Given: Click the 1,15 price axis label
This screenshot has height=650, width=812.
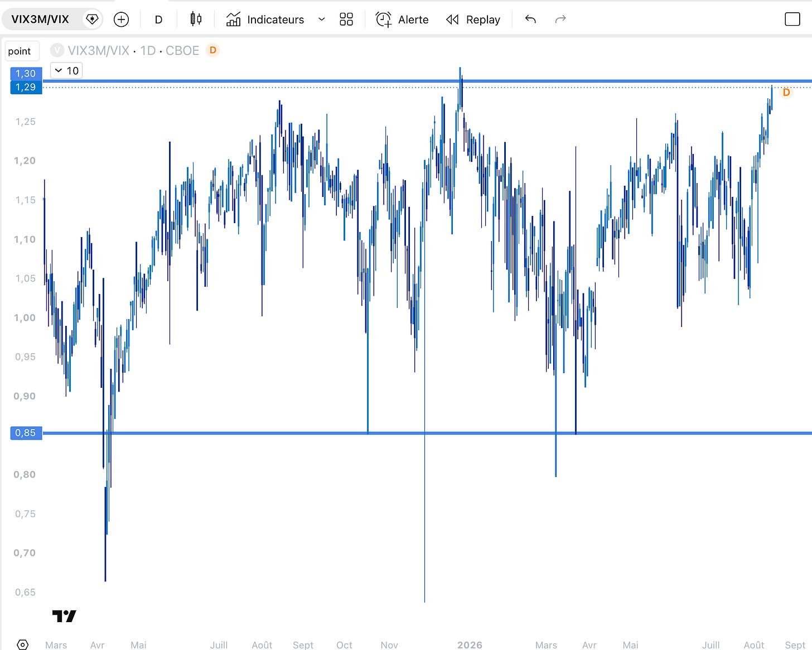Looking at the screenshot, I should point(26,200).
